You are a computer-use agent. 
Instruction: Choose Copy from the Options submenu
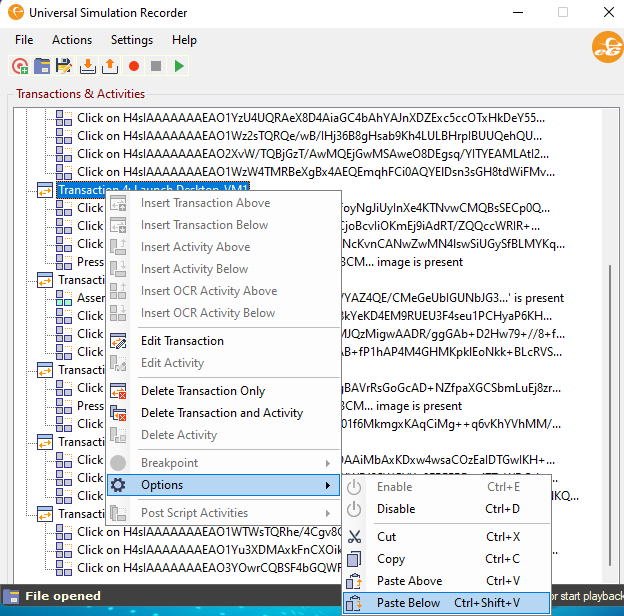point(391,559)
